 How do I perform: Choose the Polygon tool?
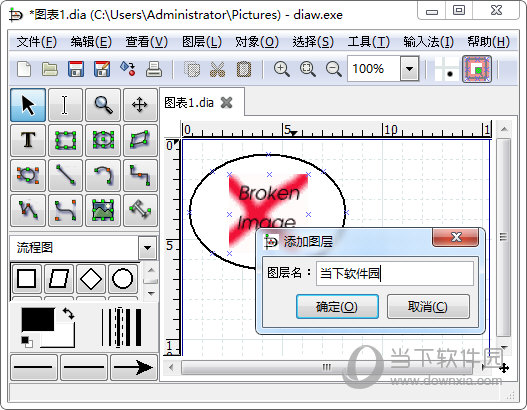click(x=140, y=140)
